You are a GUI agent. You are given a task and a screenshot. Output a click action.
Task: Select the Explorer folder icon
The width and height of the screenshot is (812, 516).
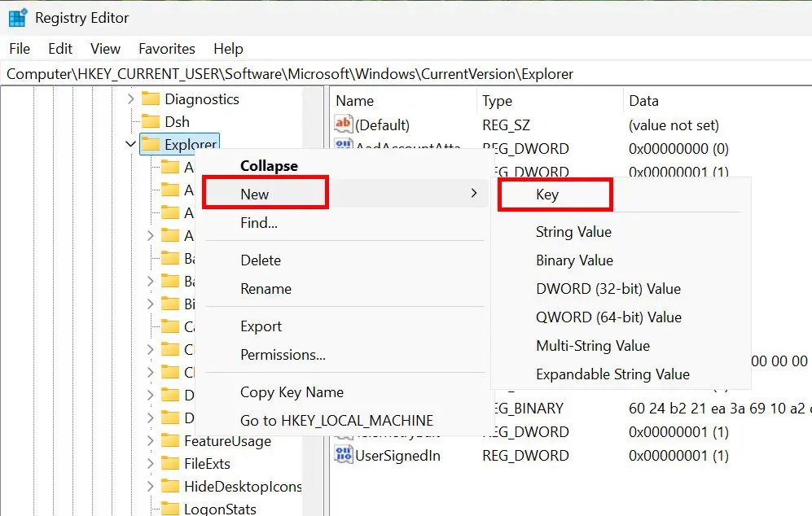[x=151, y=144]
